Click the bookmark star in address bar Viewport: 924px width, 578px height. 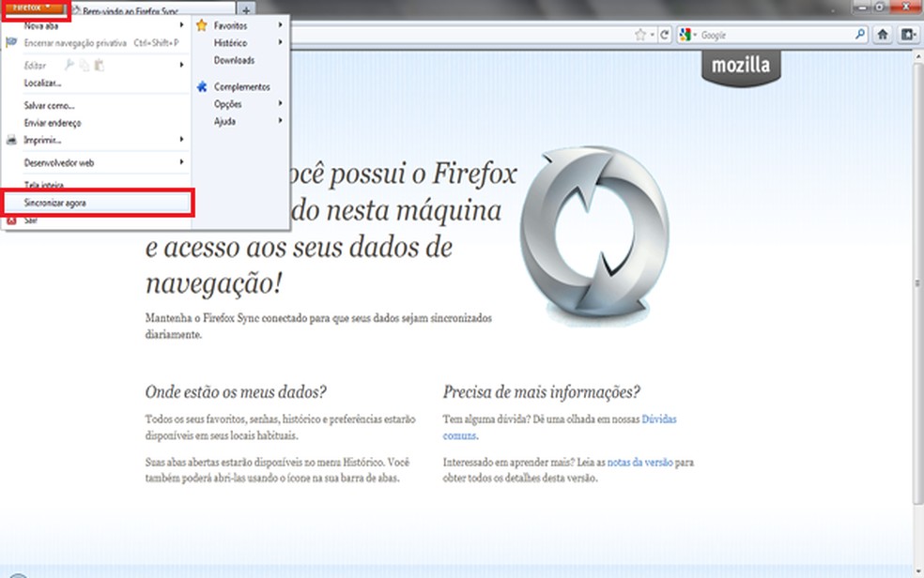pyautogui.click(x=640, y=35)
